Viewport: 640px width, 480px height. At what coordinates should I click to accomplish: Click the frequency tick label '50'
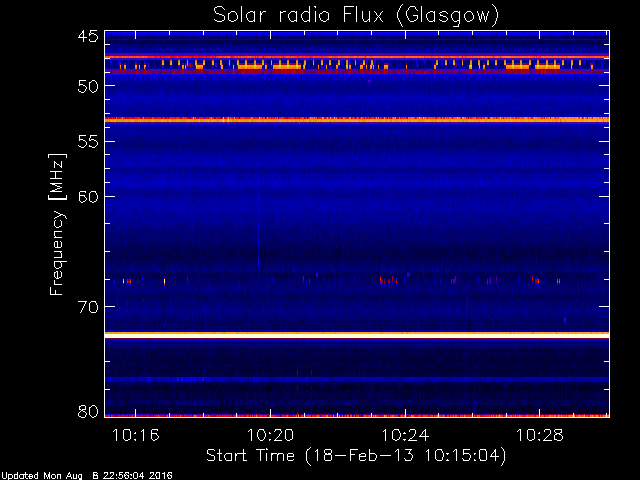click(x=88, y=86)
